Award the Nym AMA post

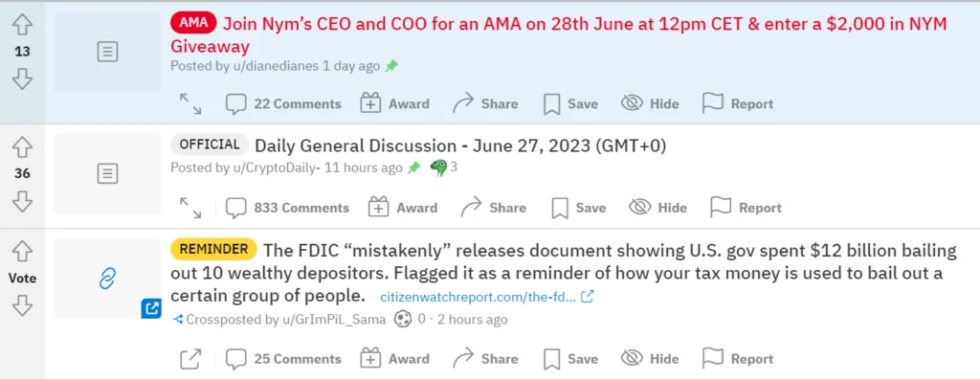tap(395, 103)
